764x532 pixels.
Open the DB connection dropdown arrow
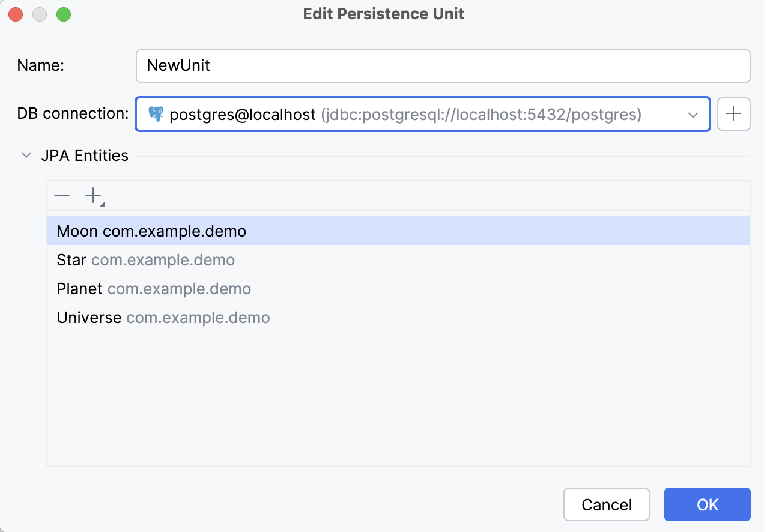[693, 115]
